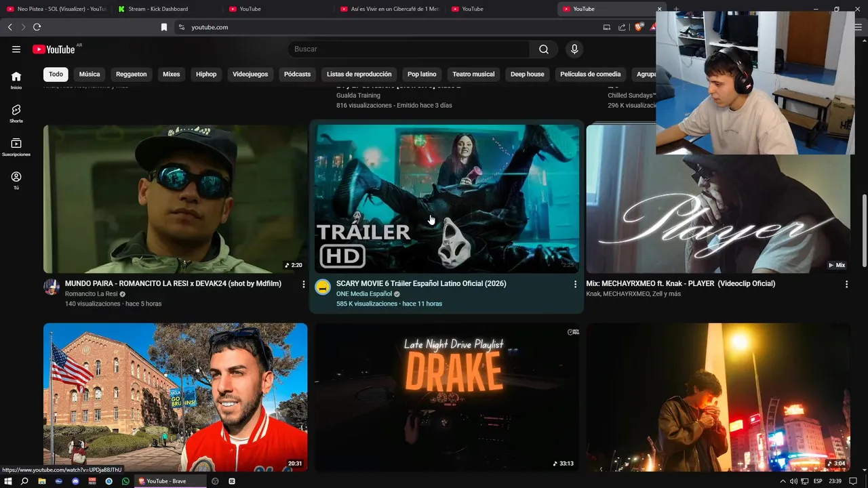Open Discord from the taskbar

pos(75,481)
